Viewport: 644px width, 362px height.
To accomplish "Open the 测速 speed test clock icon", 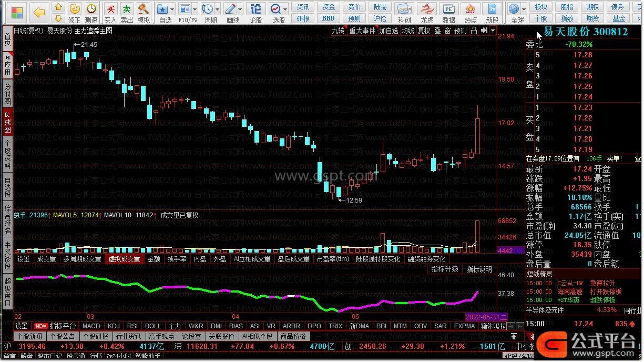I will point(91,8).
